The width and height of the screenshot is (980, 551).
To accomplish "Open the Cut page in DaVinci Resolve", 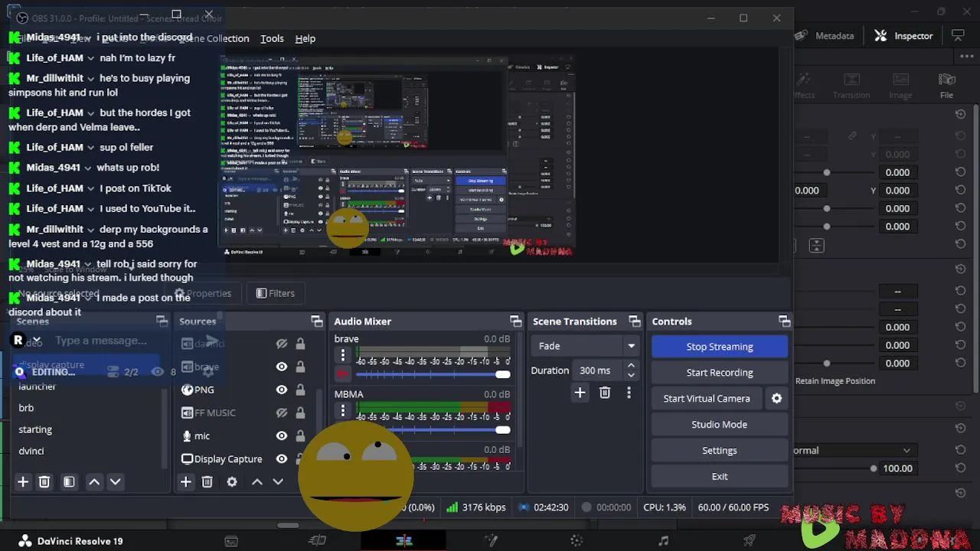I will pos(317,541).
